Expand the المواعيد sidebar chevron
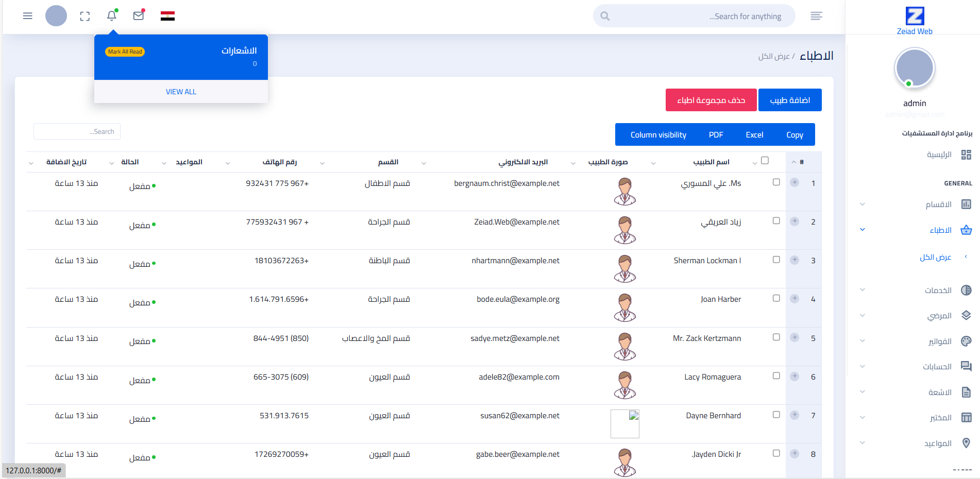980x479 pixels. [862, 442]
